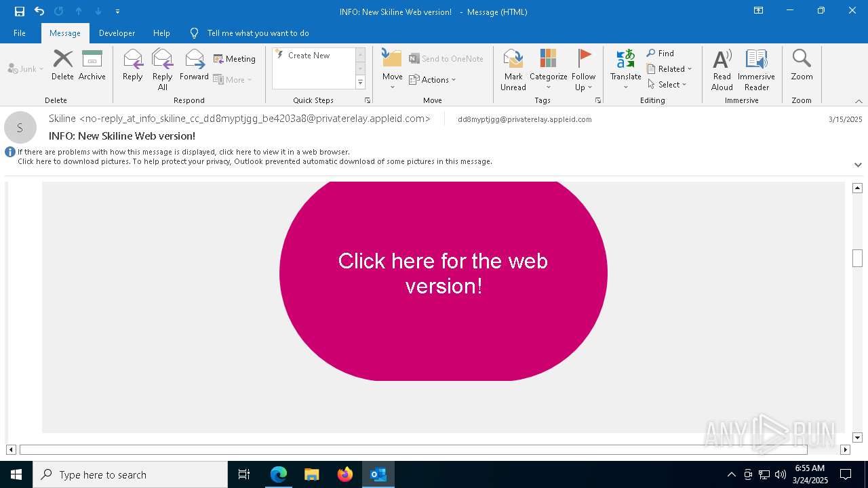Reply to the Skiline email
The image size is (868, 488).
coord(133,65)
